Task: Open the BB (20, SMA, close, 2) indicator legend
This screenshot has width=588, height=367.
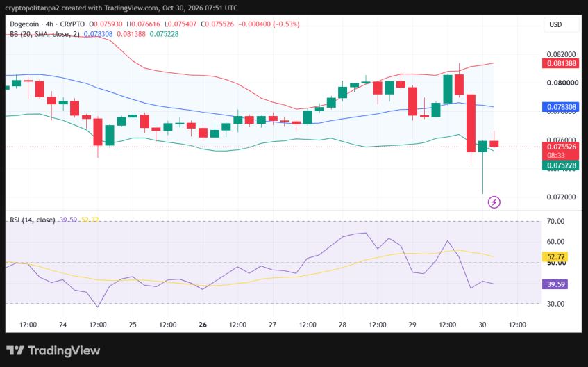Action: tap(44, 34)
